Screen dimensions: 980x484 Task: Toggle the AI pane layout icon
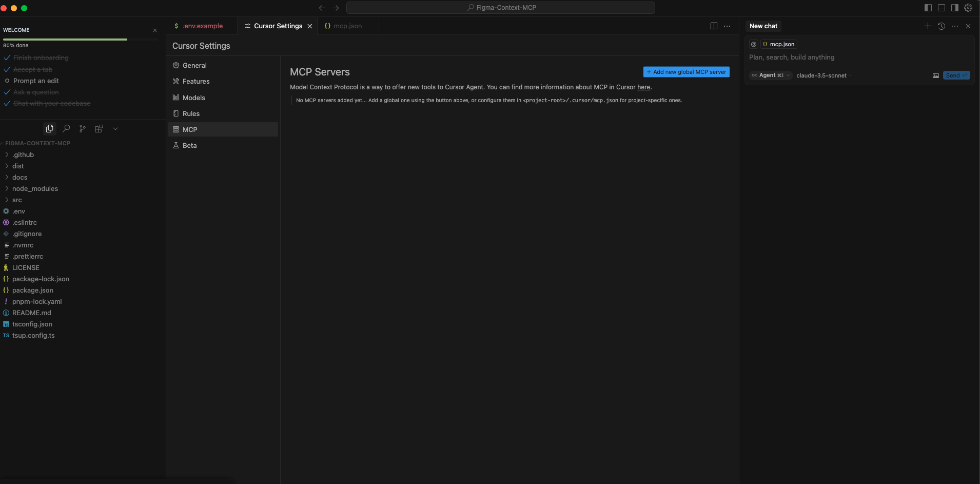coord(955,8)
